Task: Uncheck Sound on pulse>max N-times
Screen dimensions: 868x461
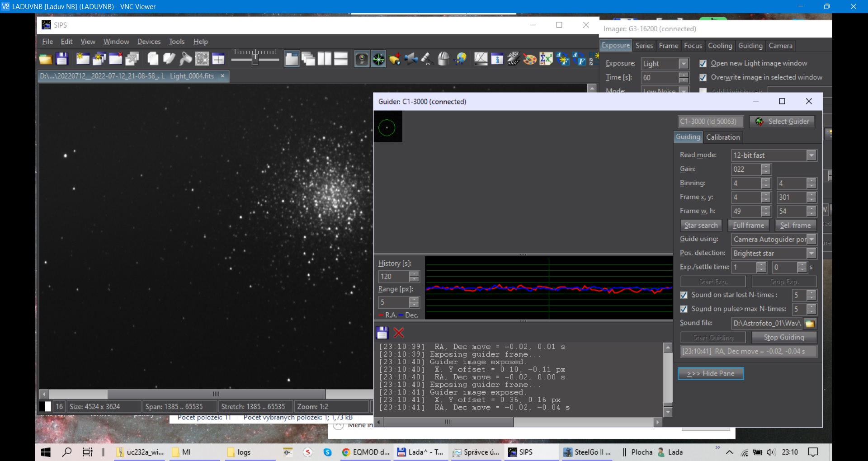Action: click(x=684, y=309)
